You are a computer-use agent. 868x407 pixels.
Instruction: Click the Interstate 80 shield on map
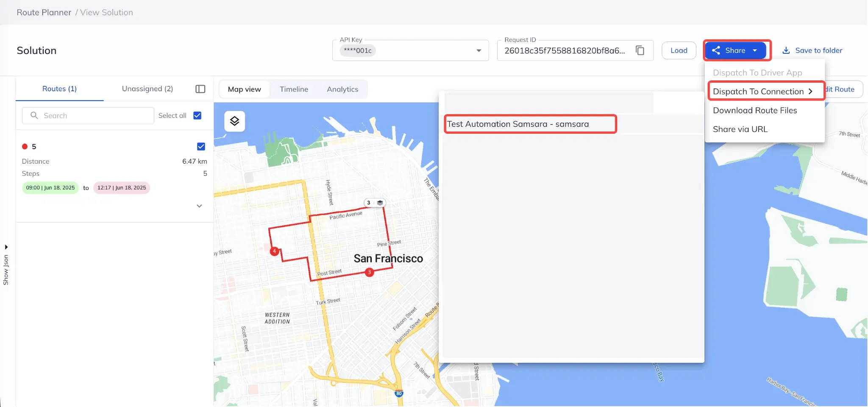coord(399,393)
